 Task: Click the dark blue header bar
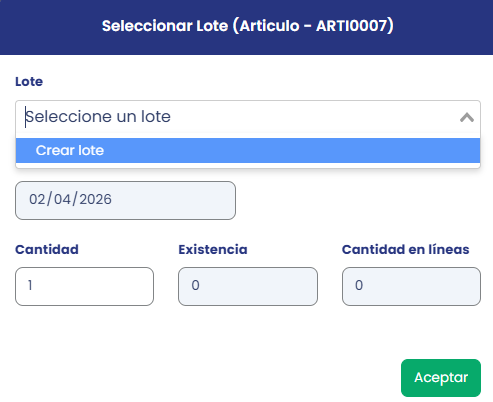point(246,27)
